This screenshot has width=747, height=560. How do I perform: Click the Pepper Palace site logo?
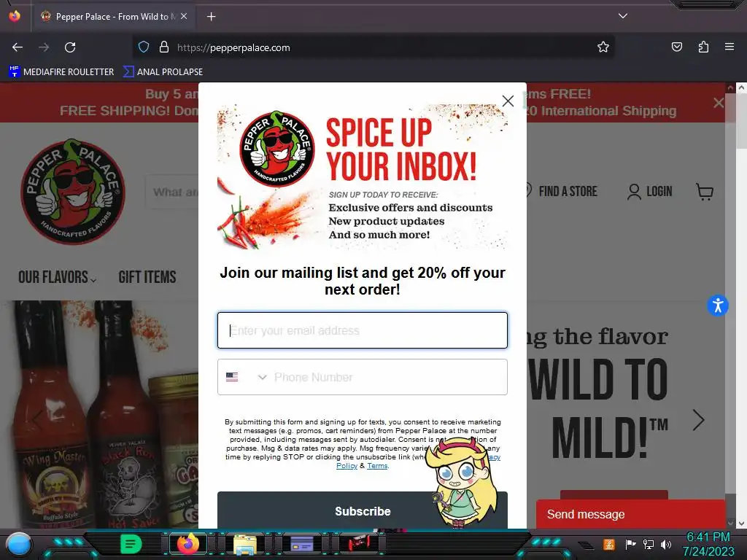tap(73, 192)
